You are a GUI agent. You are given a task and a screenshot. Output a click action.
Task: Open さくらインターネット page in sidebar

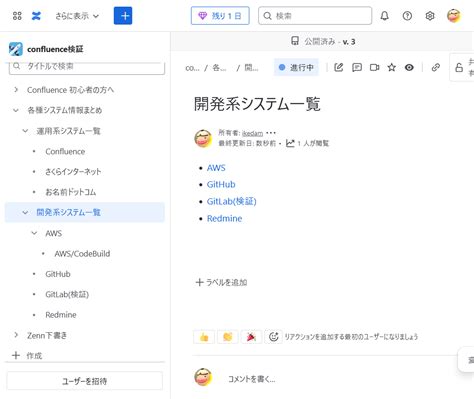tap(73, 172)
